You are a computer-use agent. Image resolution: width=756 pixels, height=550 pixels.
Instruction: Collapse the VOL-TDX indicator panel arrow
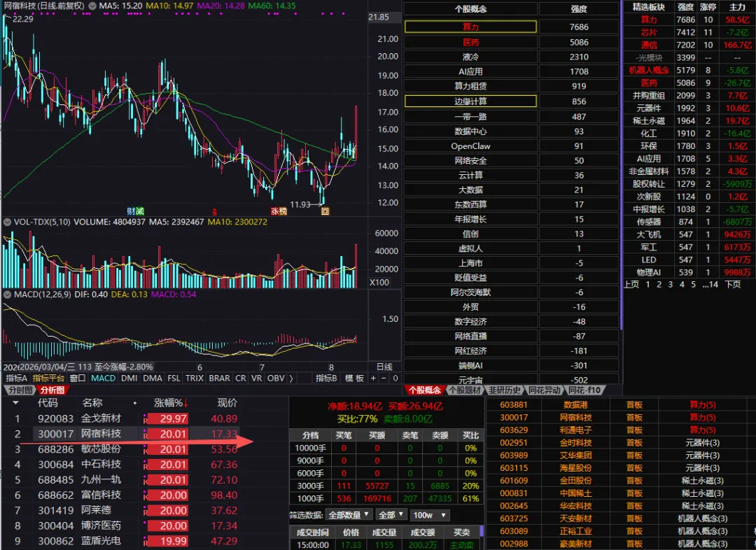(x=7, y=223)
